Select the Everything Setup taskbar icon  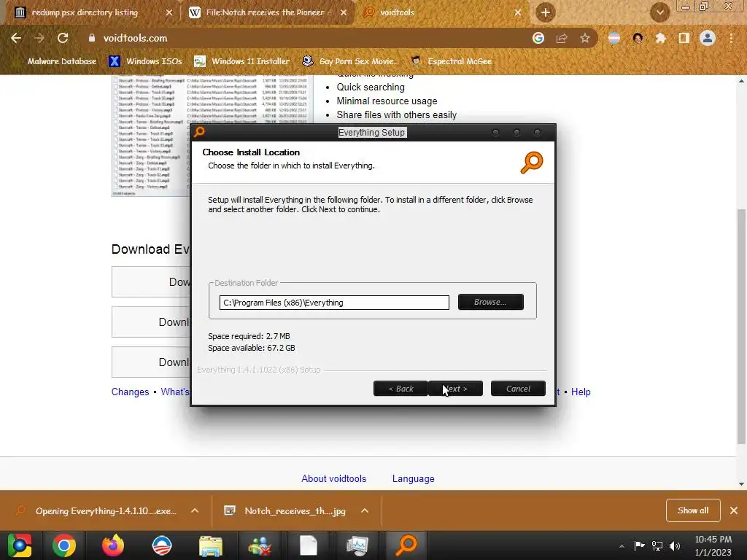coord(406,545)
